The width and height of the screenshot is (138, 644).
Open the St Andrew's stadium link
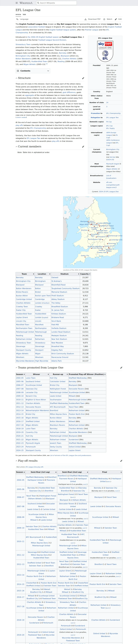pos(56,281)
